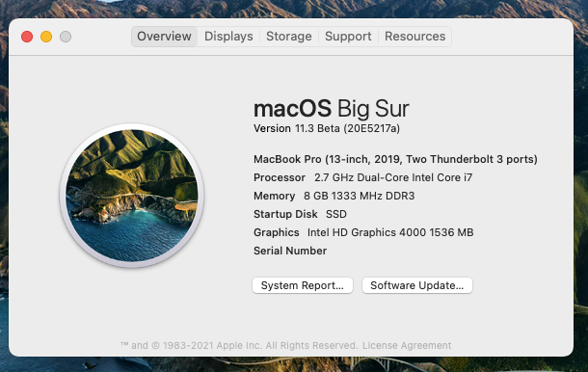Click the macOS Big Sur circular image

click(132, 196)
